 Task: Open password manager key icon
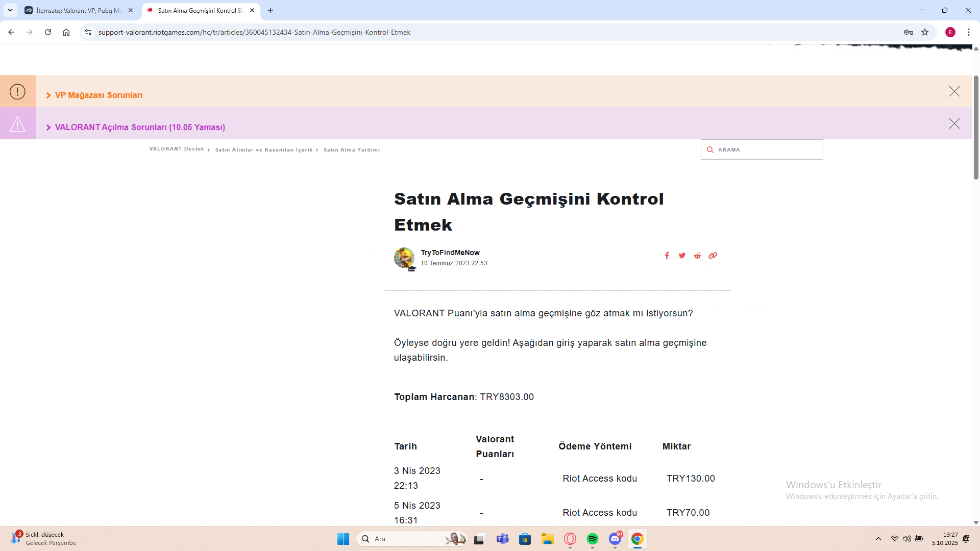pyautogui.click(x=909, y=32)
